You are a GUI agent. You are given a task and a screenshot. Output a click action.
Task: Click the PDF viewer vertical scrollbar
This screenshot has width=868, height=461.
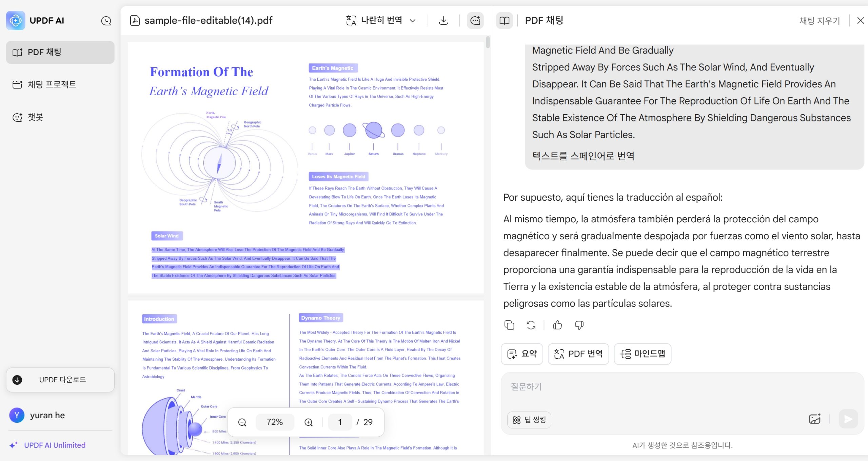tap(488, 42)
